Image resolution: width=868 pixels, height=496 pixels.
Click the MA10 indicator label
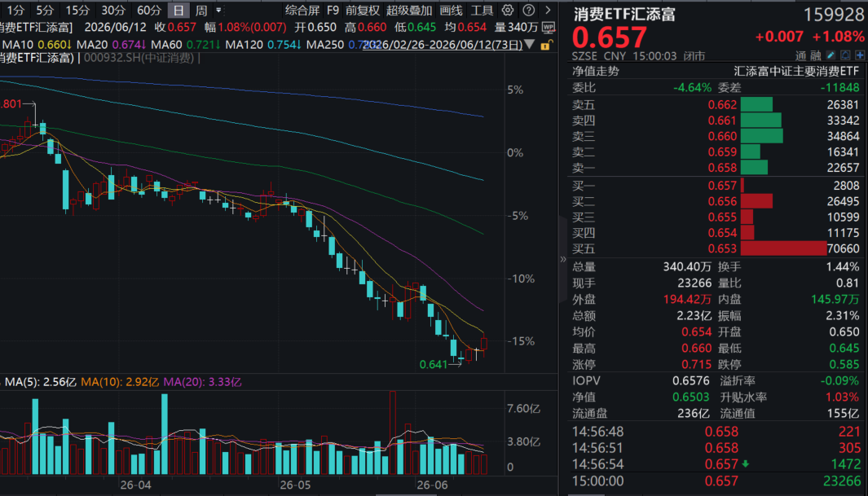pos(18,44)
